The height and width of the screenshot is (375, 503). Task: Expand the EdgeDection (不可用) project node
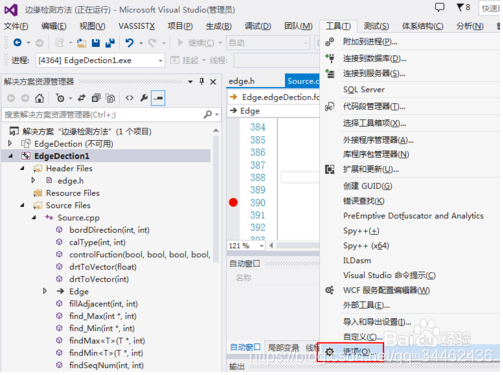pyautogui.click(x=10, y=143)
